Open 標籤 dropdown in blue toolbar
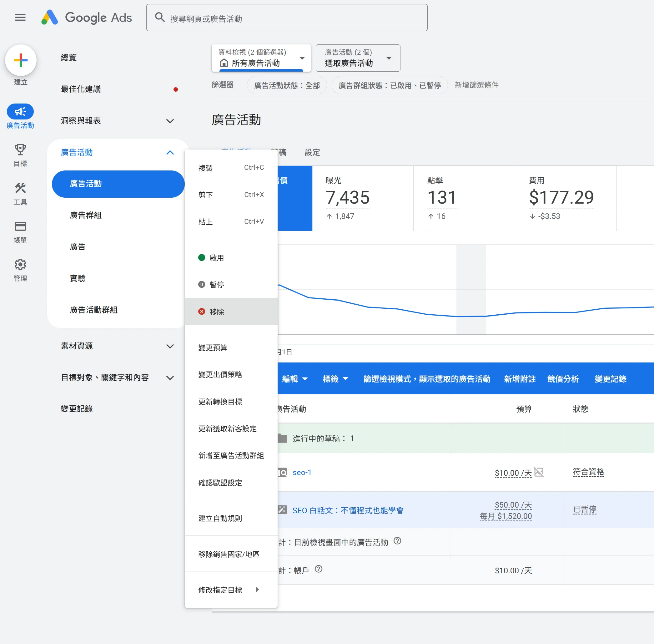Screen dimensions: 654x644 coord(335,379)
